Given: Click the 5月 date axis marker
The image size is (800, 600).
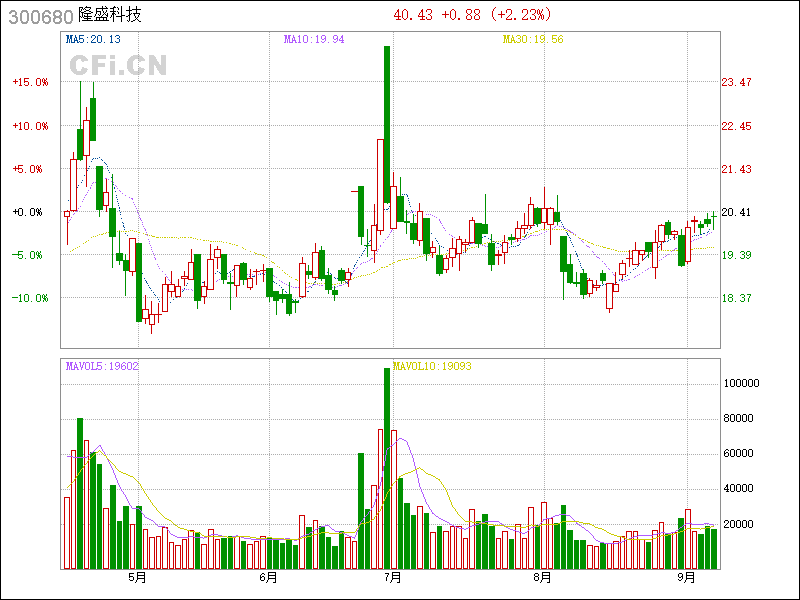Looking at the screenshot, I should tap(137, 577).
